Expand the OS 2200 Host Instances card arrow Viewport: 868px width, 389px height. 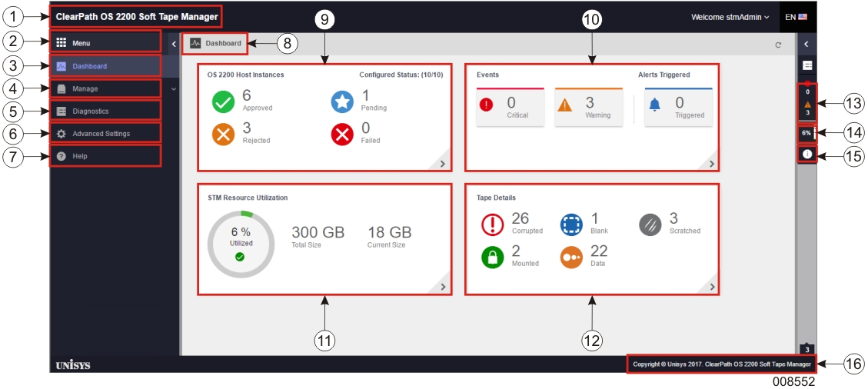[x=442, y=164]
